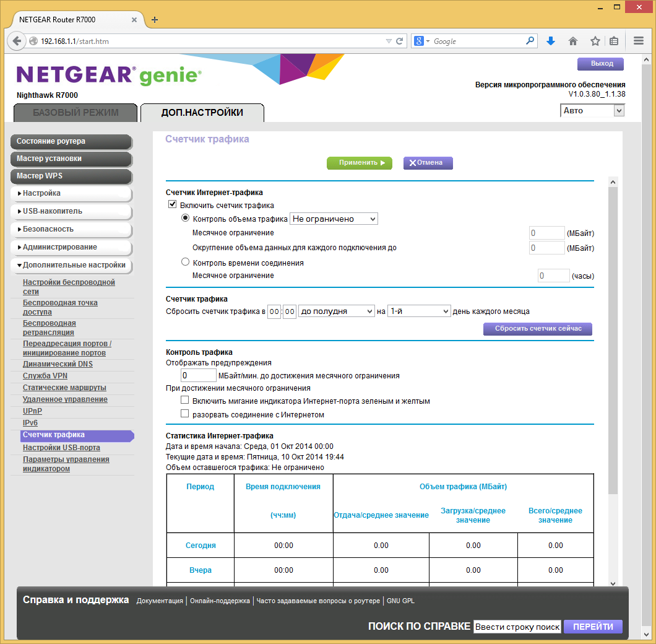
Task: Switch to 'ДОП.НАСТРОЙКИ' tab
Action: [202, 113]
